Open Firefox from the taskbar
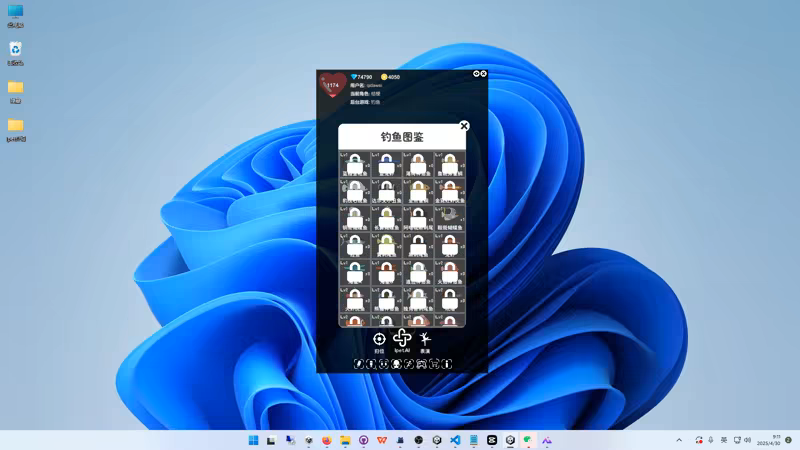The width and height of the screenshot is (800, 450). pyautogui.click(x=327, y=440)
